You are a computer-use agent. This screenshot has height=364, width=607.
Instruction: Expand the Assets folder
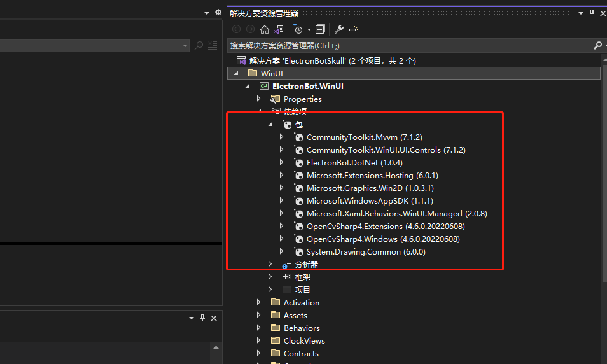coord(258,315)
